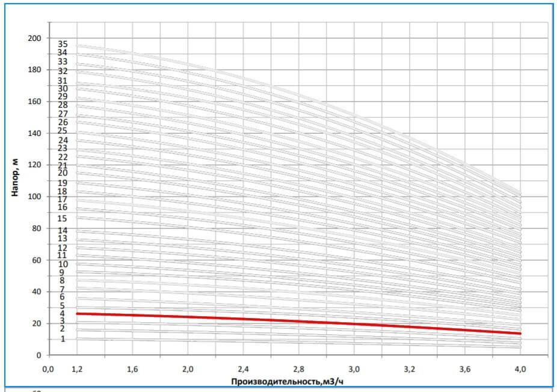Click the 160 value on vertical axis
This screenshot has height=392, width=557.
(35, 102)
